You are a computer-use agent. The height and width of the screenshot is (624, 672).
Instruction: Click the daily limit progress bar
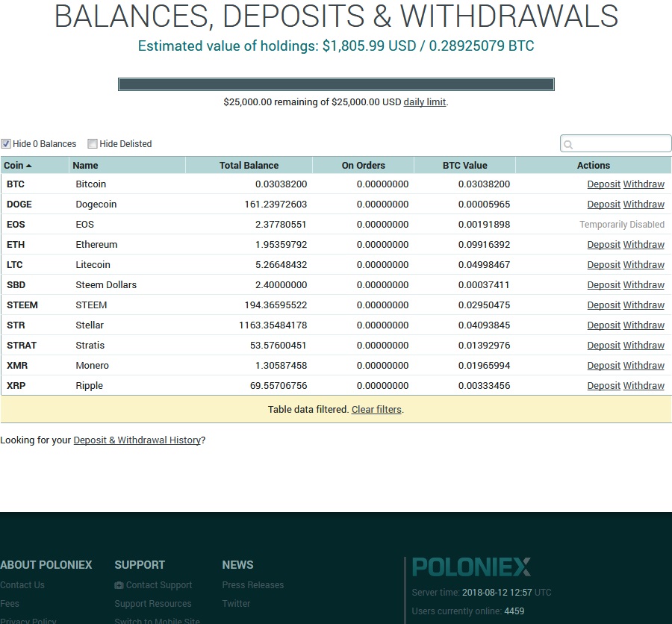336,84
